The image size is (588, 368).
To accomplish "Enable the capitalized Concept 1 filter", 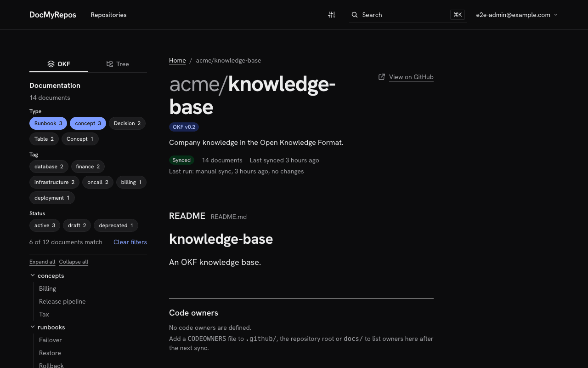I will click(x=80, y=139).
